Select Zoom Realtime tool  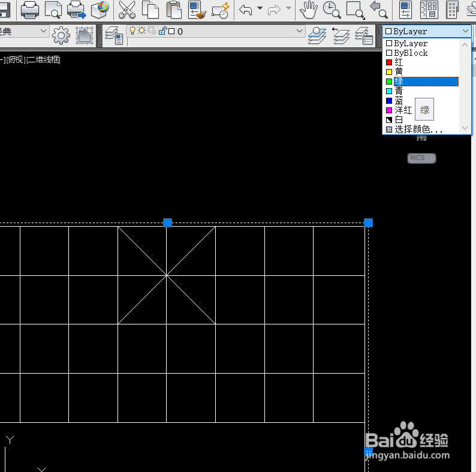coord(332,10)
